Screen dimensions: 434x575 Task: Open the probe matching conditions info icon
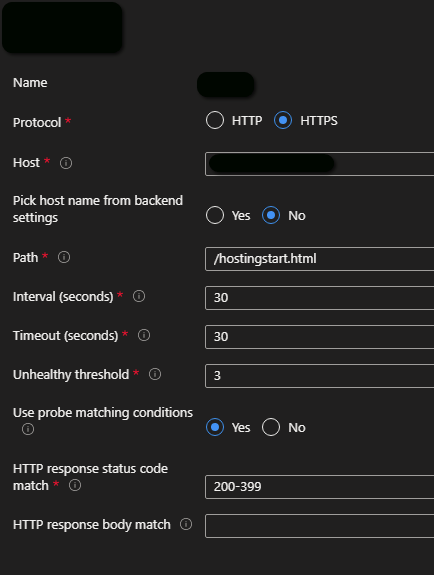point(28,429)
